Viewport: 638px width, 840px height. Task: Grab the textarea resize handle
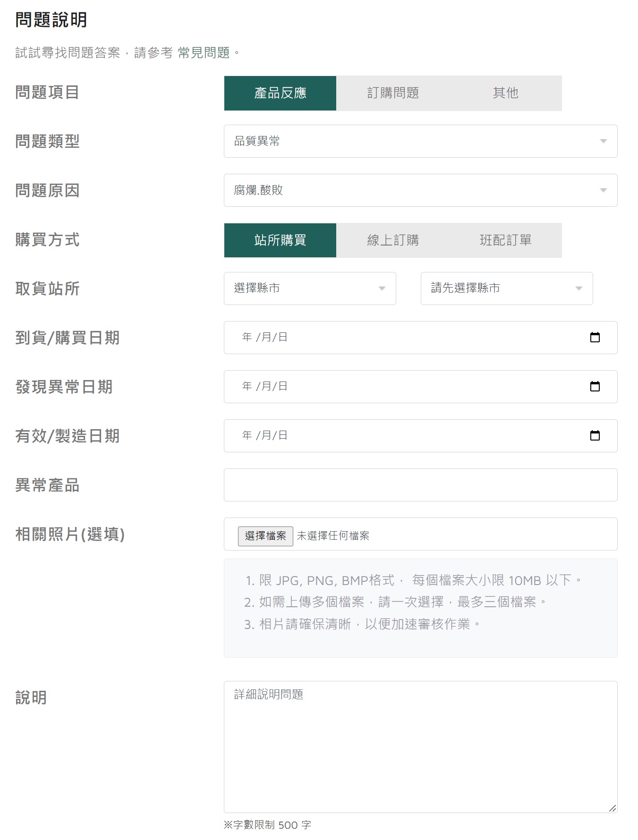[x=612, y=808]
